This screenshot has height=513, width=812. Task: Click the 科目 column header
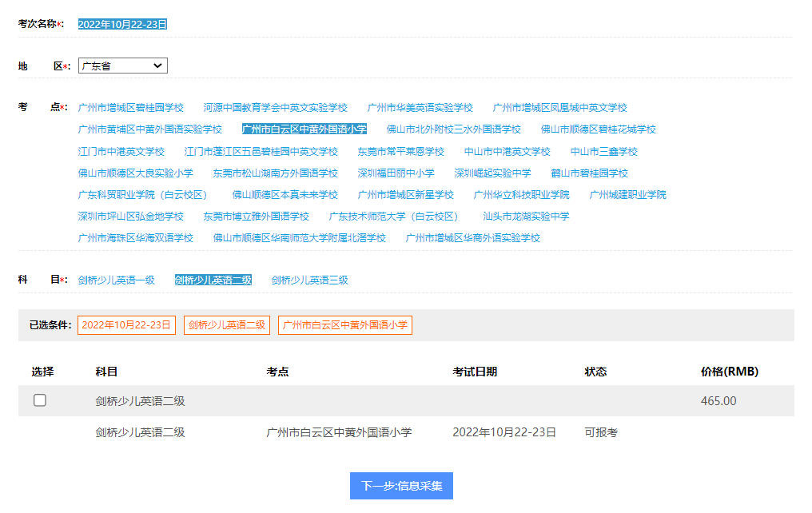pos(106,372)
